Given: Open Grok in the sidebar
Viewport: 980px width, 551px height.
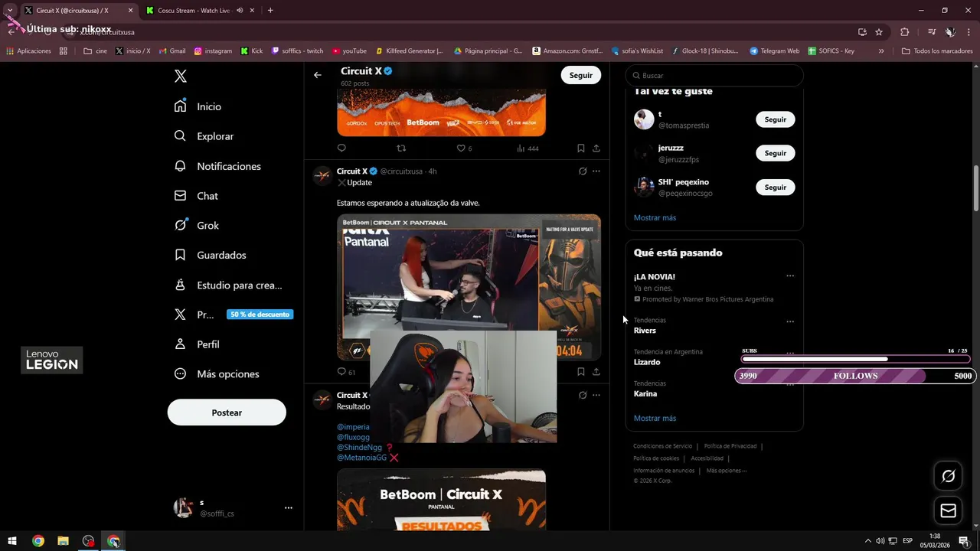Looking at the screenshot, I should 197,226.
